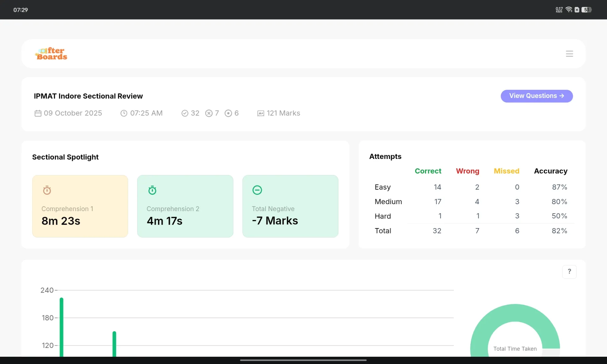Click the calendar icon beside 09 October 2025
This screenshot has height=364, width=607.
point(38,113)
